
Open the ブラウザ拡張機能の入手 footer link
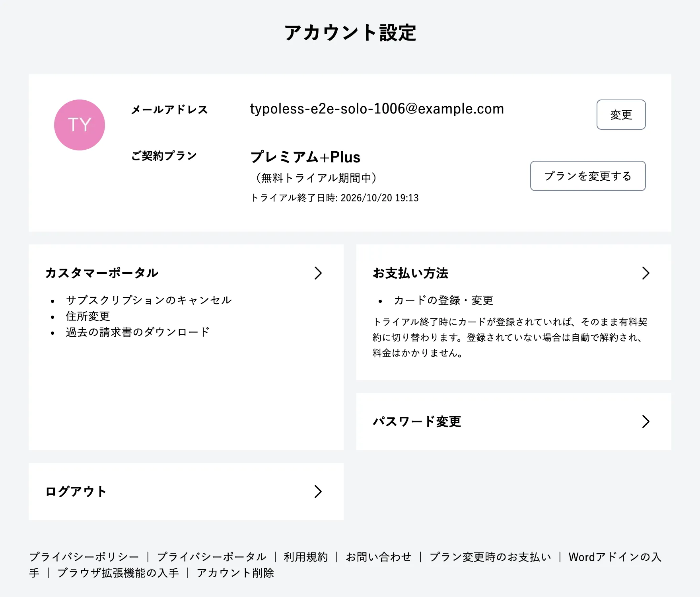(118, 573)
